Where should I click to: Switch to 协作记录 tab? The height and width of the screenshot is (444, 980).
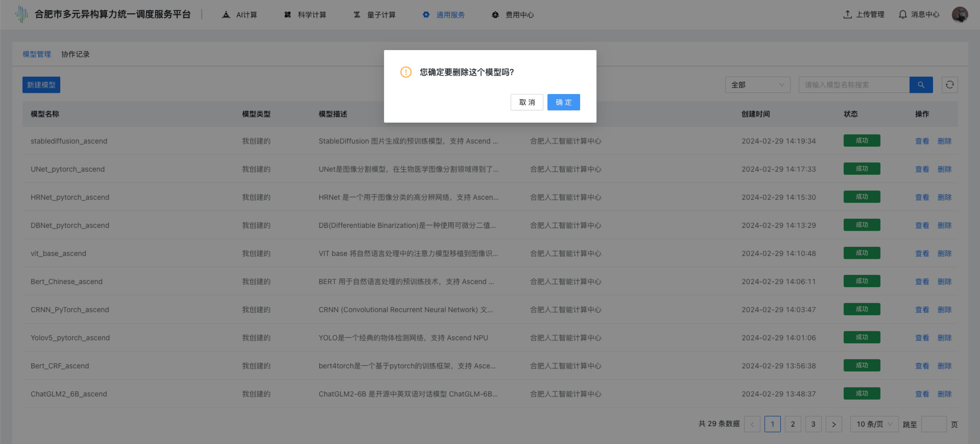76,54
